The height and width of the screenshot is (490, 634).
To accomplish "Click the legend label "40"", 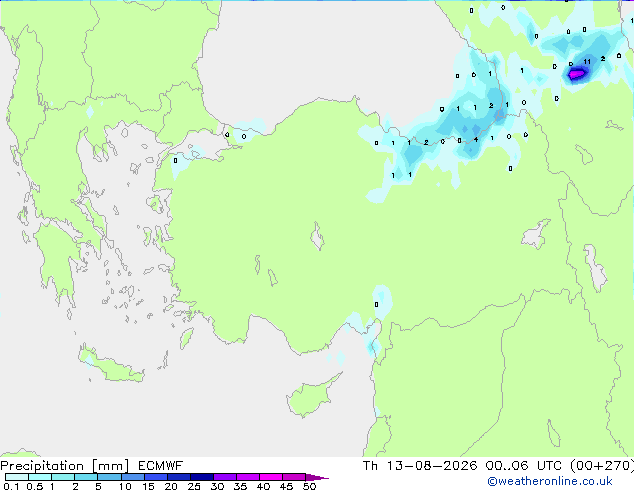I will tap(263, 486).
